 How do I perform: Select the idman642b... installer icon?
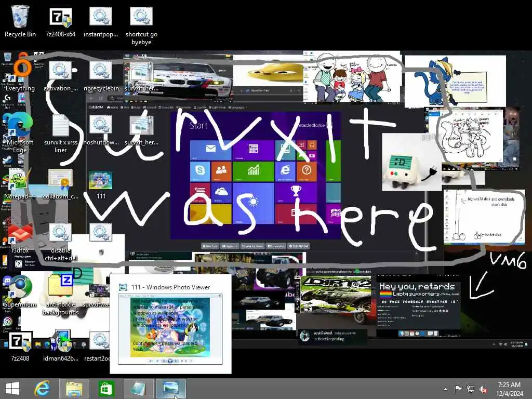tap(60, 345)
